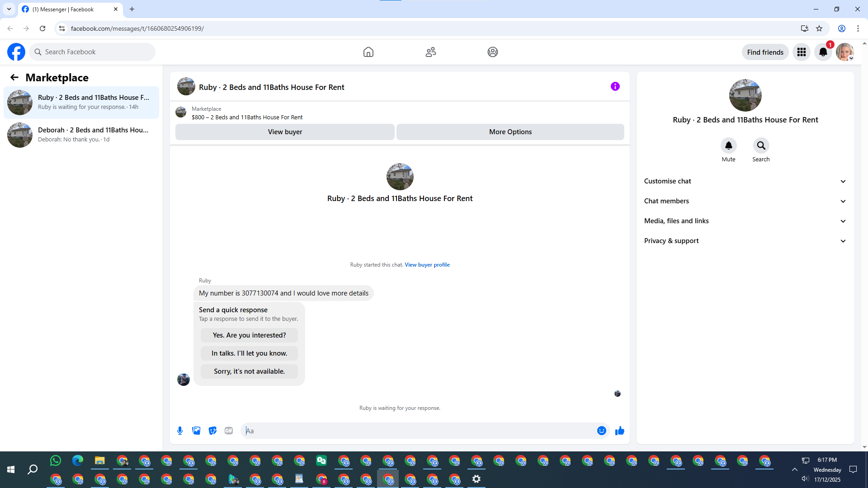The height and width of the screenshot is (488, 868).
Task: Open the emoji picker in the message box
Action: tap(602, 431)
